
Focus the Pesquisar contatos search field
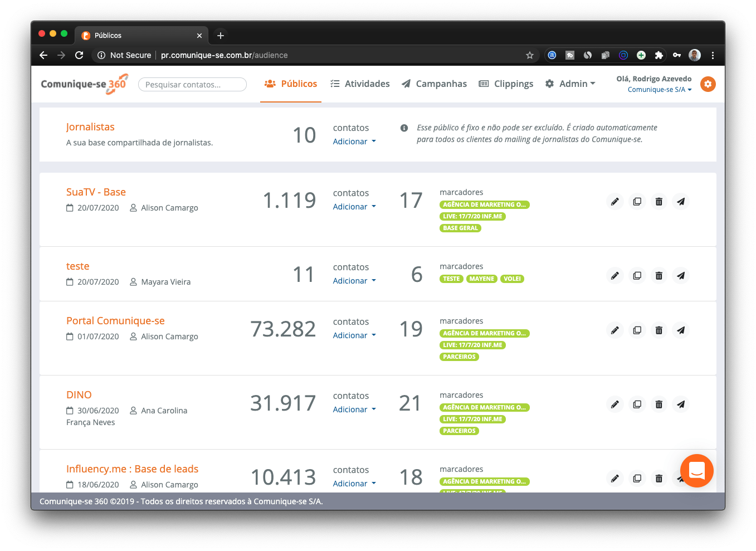(192, 85)
